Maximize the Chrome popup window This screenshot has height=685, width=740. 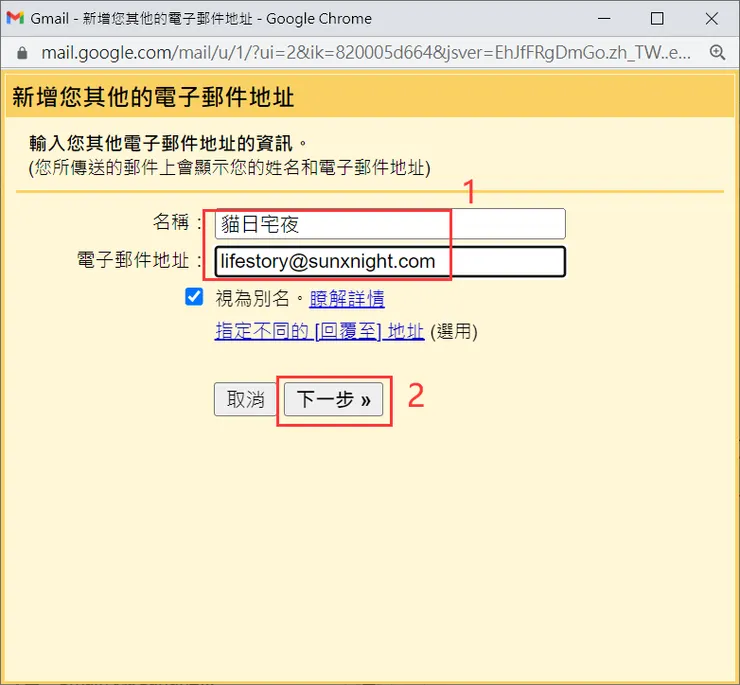[657, 18]
